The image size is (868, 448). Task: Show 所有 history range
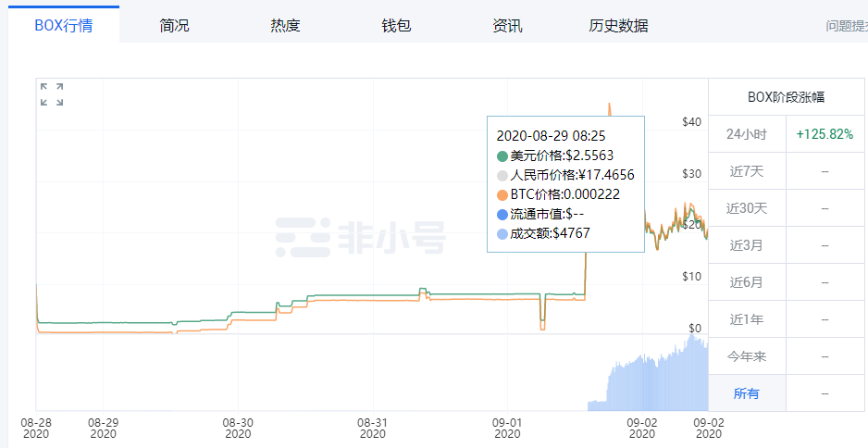pos(747,393)
